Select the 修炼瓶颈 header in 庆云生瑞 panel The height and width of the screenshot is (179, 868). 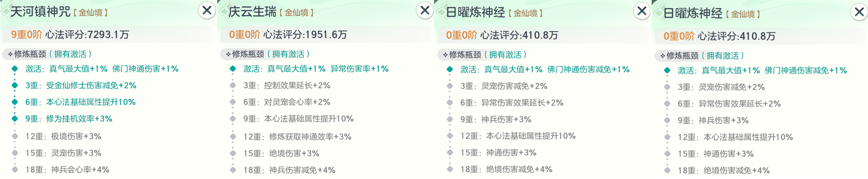click(248, 54)
